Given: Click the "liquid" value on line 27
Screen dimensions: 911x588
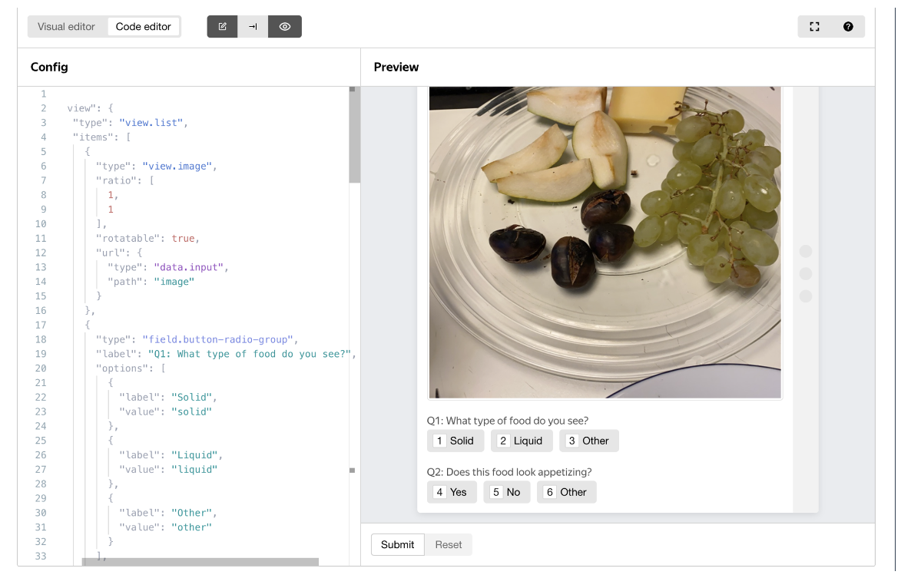Looking at the screenshot, I should pyautogui.click(x=194, y=470).
